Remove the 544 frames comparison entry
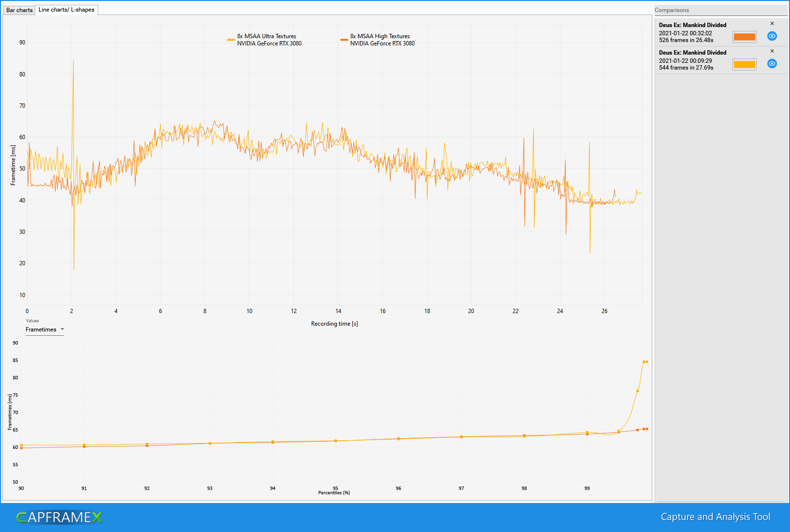The image size is (790, 532). click(x=772, y=51)
